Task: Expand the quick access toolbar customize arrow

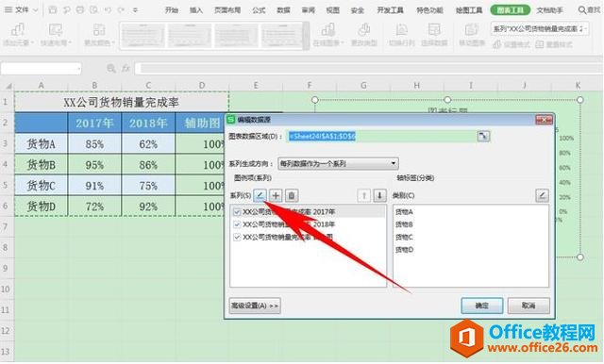Action: coord(135,10)
